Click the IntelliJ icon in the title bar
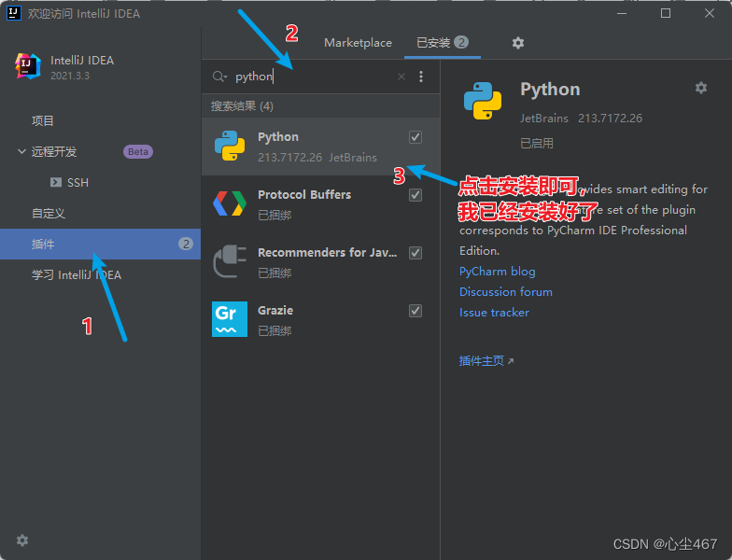The height and width of the screenshot is (560, 732). tap(13, 13)
